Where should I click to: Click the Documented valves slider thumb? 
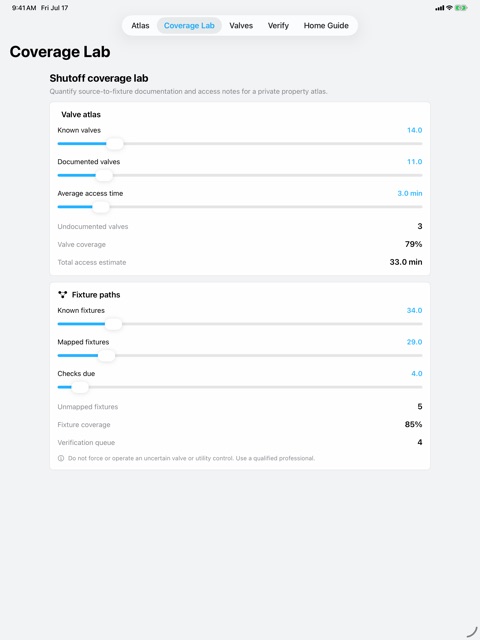click(104, 176)
